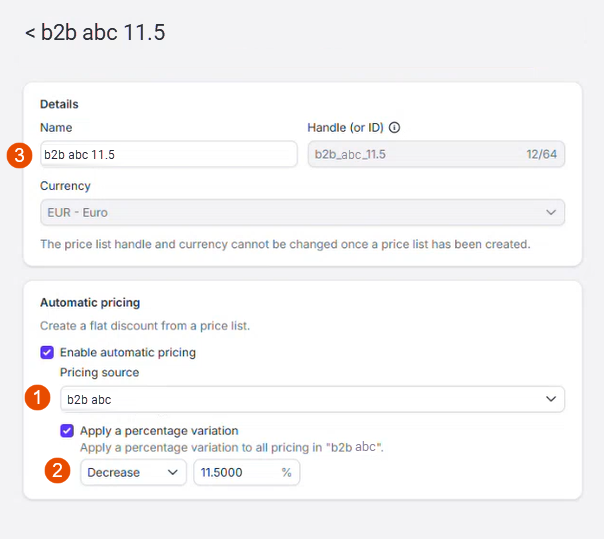
Task: Click the Handle info icon
Action: [394, 128]
